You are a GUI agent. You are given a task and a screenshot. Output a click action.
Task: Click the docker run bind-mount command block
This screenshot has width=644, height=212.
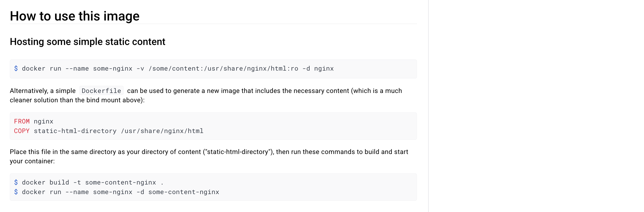coord(213,69)
